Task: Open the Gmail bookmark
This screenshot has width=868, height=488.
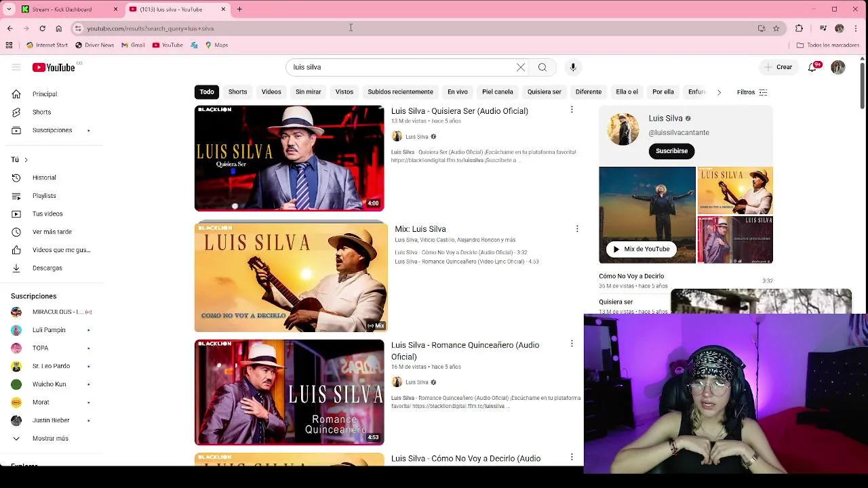Action: (133, 45)
